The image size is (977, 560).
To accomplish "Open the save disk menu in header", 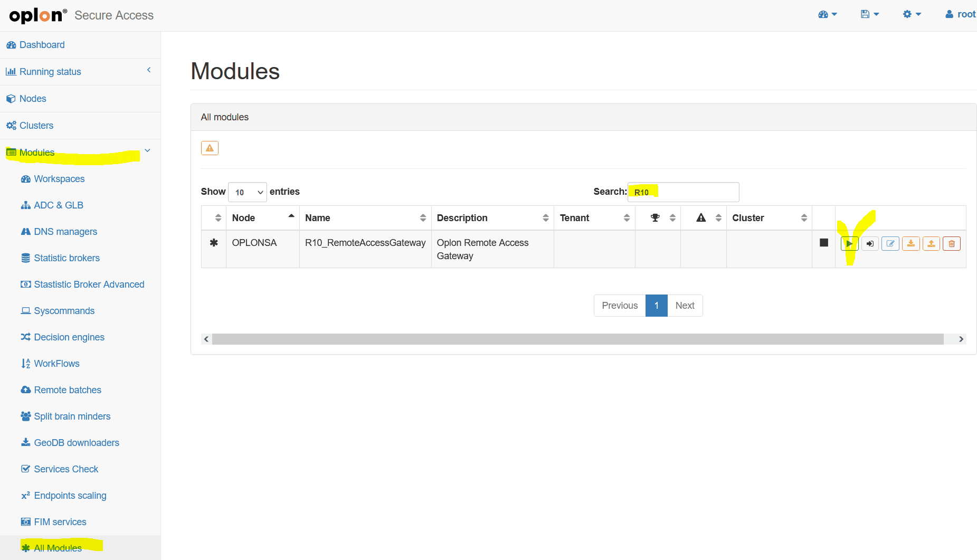I will pos(870,14).
